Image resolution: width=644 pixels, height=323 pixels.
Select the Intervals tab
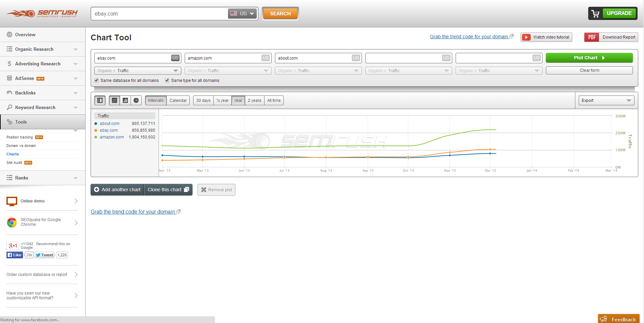156,101
